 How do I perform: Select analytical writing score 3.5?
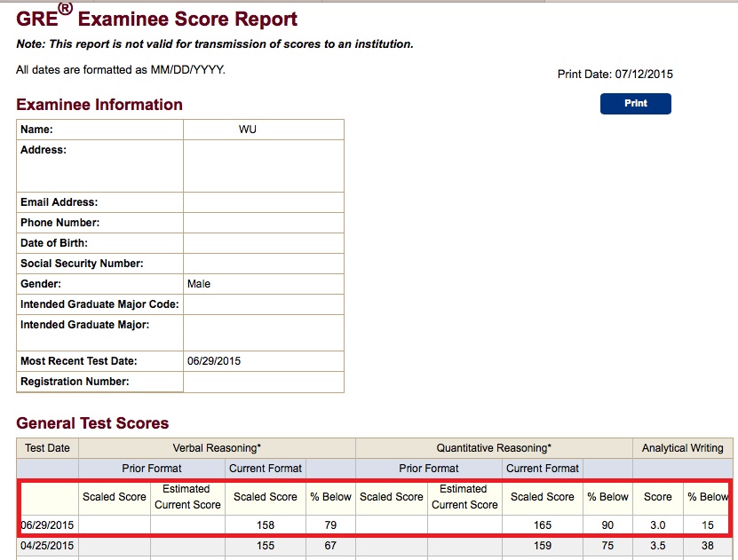[x=657, y=546]
